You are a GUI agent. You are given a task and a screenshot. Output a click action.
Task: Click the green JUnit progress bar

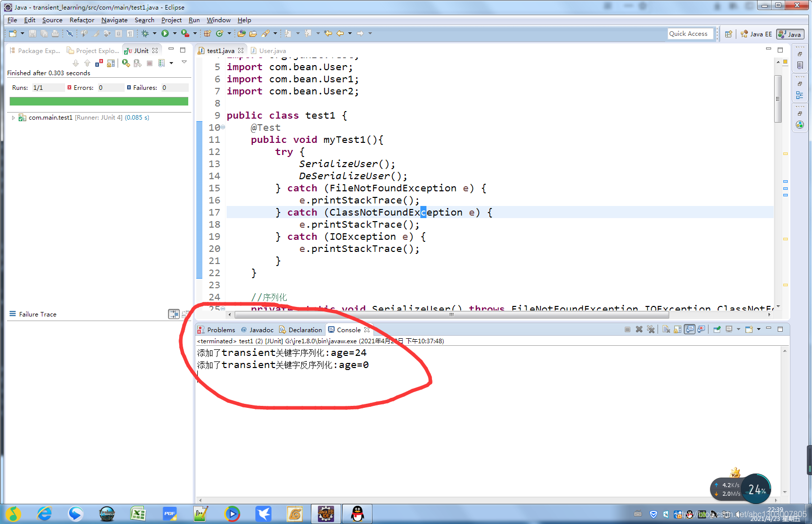(98, 101)
